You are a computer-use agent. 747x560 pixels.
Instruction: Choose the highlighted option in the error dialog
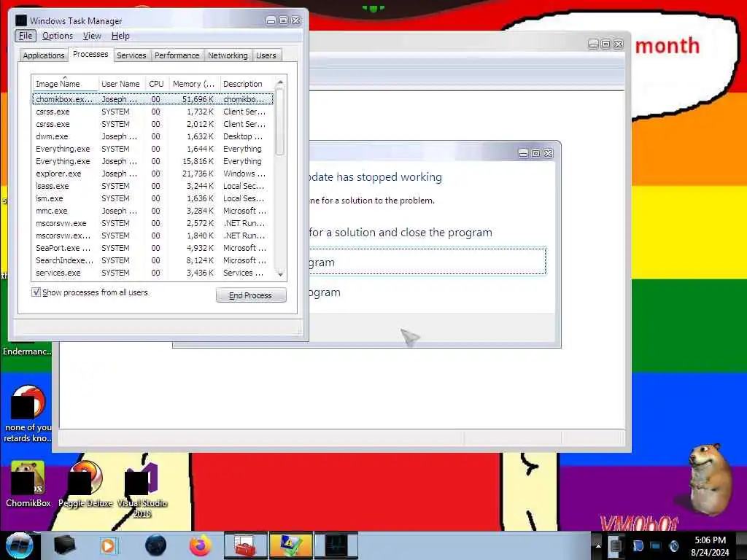427,262
